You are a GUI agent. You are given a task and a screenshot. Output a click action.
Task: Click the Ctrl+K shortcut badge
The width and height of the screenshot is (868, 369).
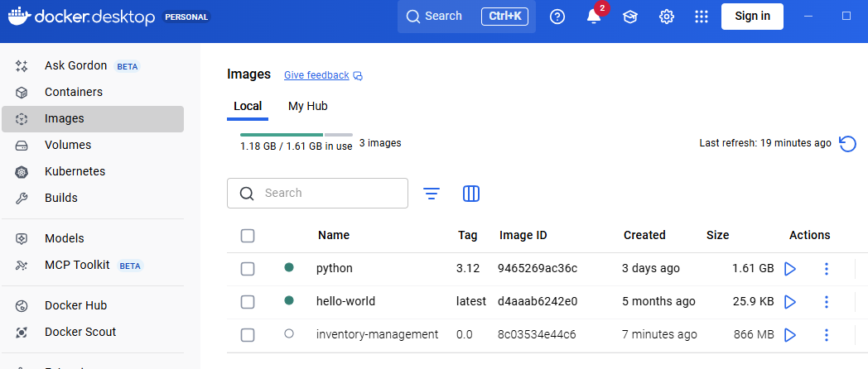coord(505,17)
